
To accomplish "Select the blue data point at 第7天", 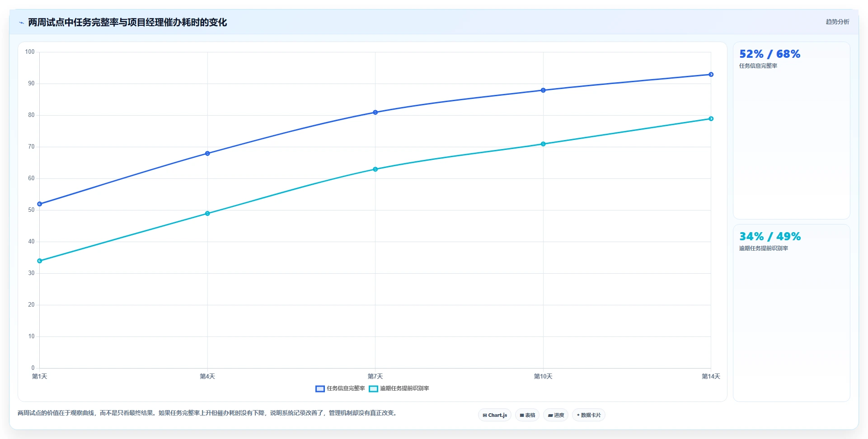I will tap(375, 112).
